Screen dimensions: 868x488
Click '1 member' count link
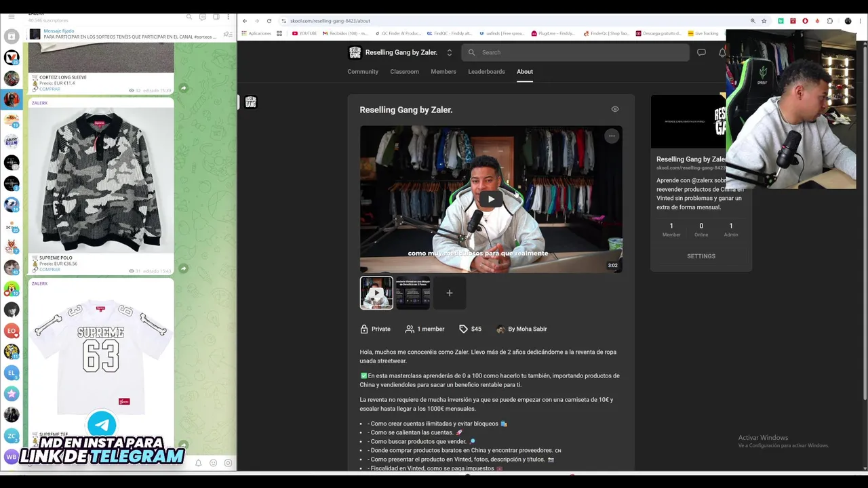click(425, 329)
